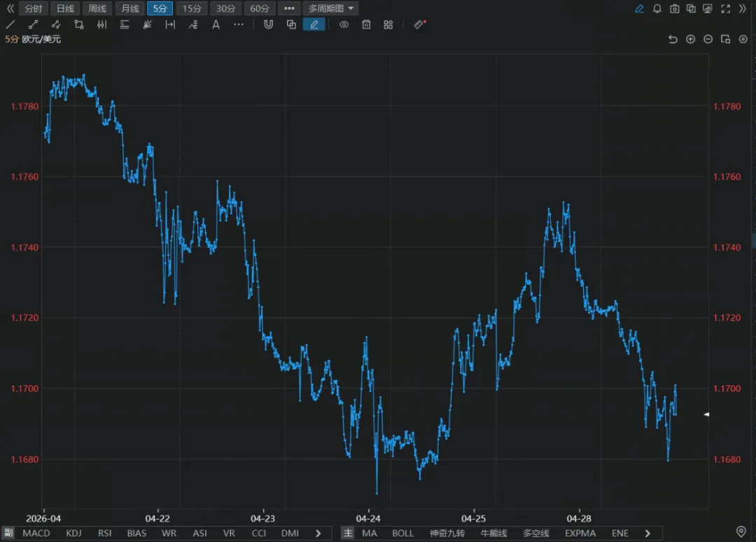The width and height of the screenshot is (756, 542).
Task: Click the 副 sub-indicator icon
Action: (8, 533)
